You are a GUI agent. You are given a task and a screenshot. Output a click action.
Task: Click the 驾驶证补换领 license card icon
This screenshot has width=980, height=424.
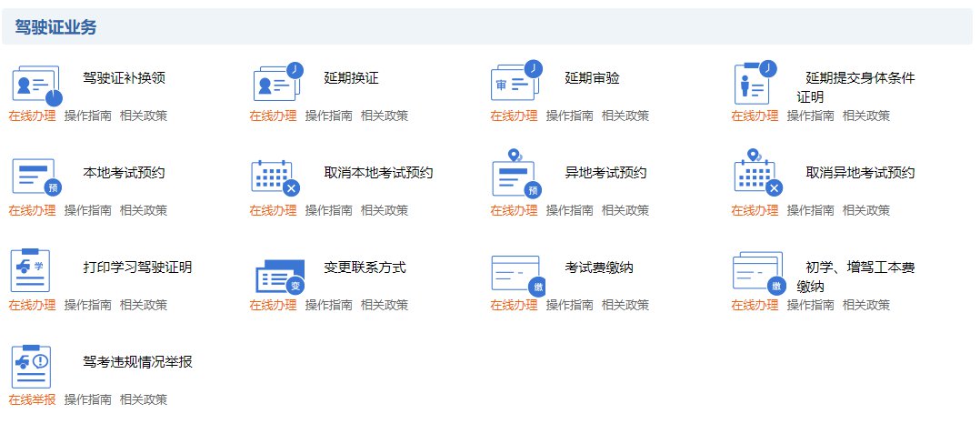[36, 85]
